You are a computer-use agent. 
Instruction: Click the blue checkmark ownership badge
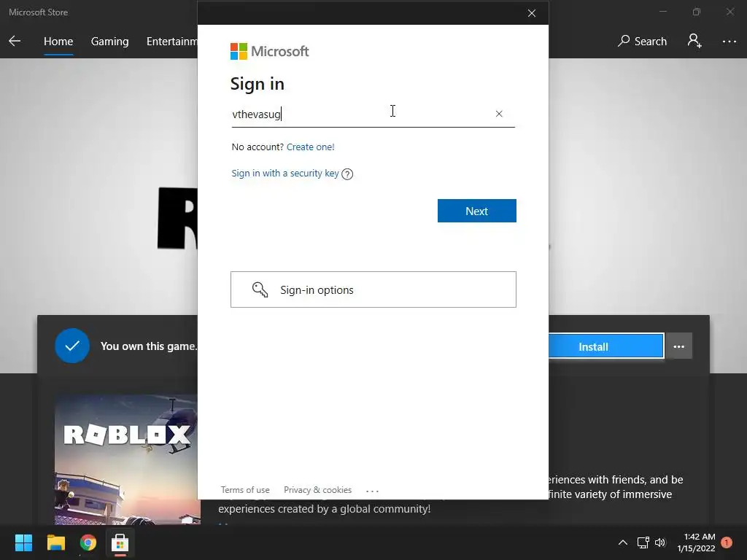[72, 346]
